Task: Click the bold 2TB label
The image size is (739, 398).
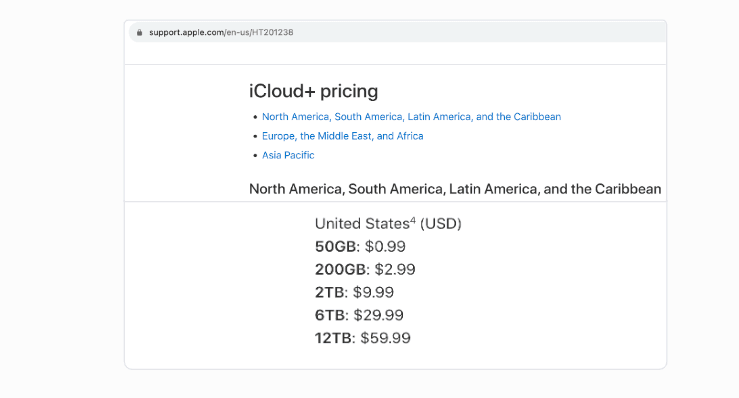Action: (x=329, y=292)
